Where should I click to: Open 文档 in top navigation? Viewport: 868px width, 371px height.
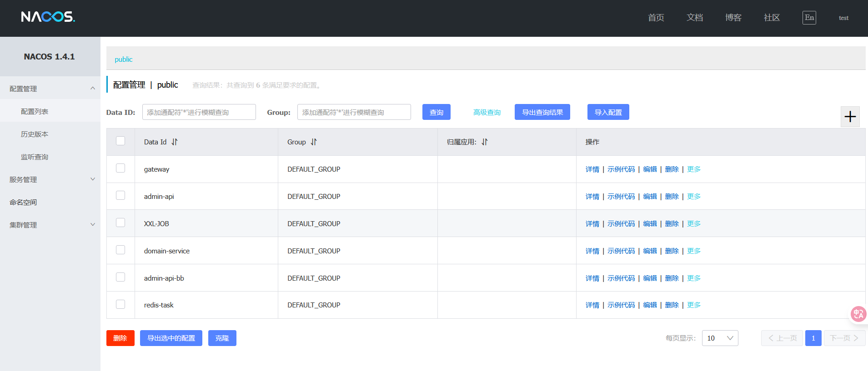pos(694,18)
